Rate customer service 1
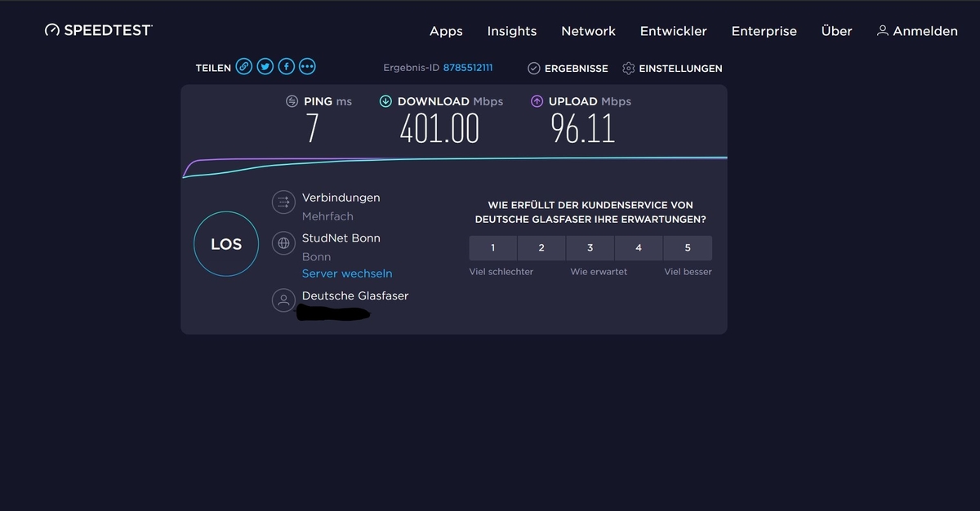This screenshot has width=980, height=511. point(493,247)
